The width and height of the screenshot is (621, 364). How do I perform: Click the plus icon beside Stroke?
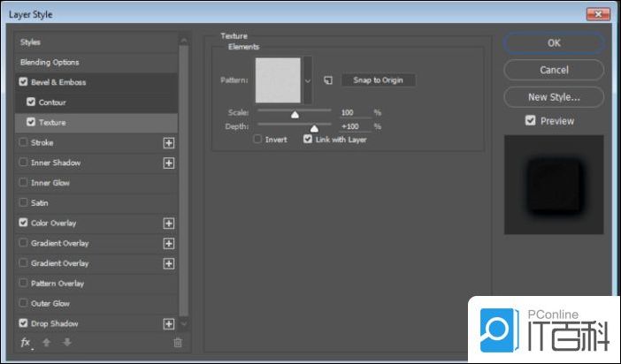169,143
